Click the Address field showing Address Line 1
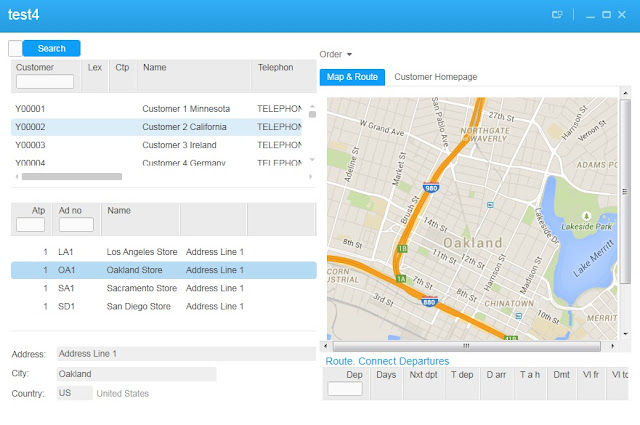The height and width of the screenshot is (425, 640). pyautogui.click(x=186, y=354)
